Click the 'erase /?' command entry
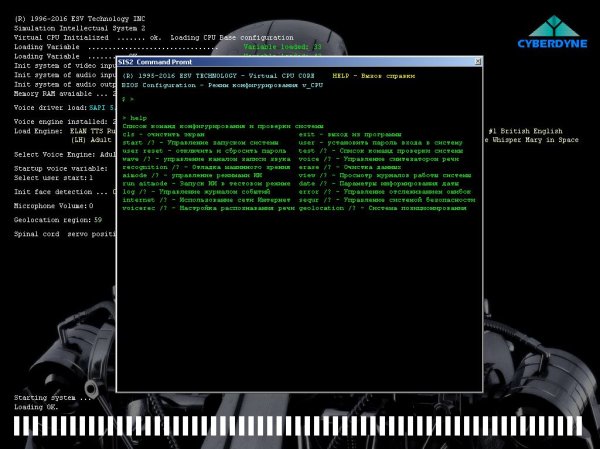Screen dimensions: 600x449 click(349, 167)
